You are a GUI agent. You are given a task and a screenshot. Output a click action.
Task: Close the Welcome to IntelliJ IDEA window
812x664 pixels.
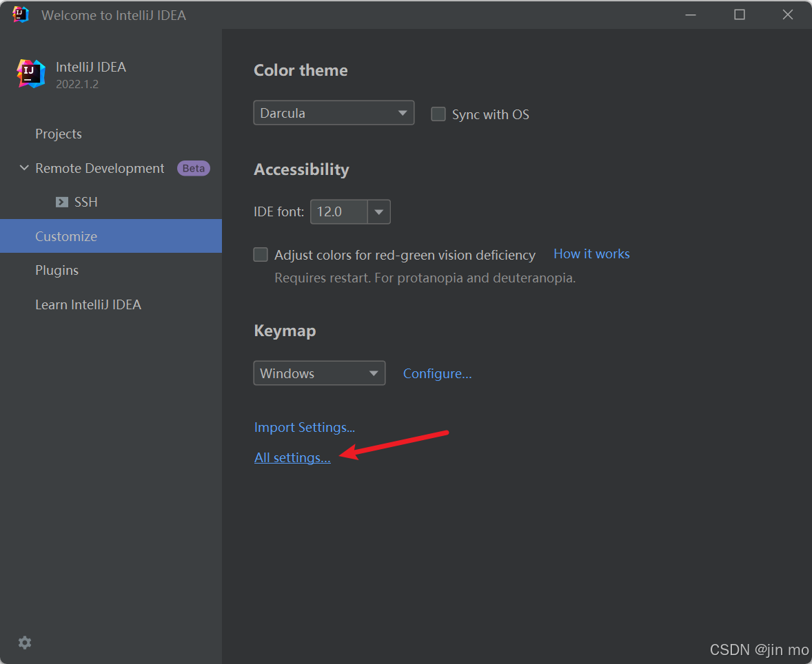tap(788, 14)
